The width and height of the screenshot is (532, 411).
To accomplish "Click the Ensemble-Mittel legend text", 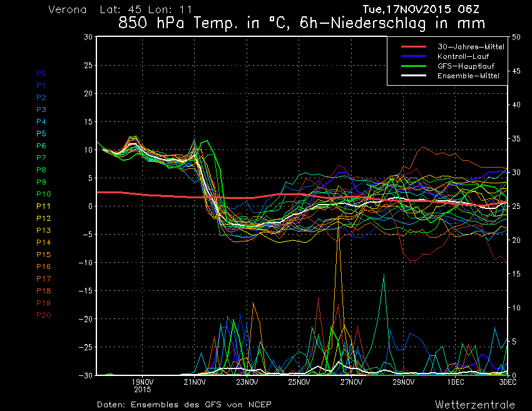I will 468,76.
